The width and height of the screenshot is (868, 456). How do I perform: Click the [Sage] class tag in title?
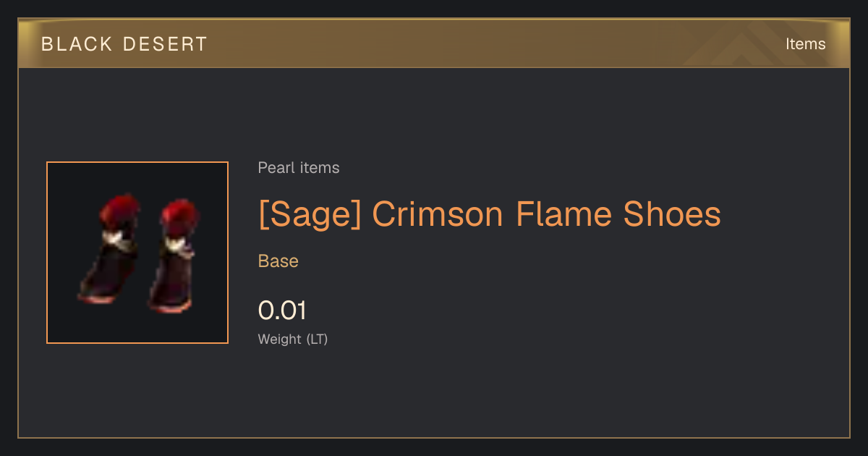(310, 215)
